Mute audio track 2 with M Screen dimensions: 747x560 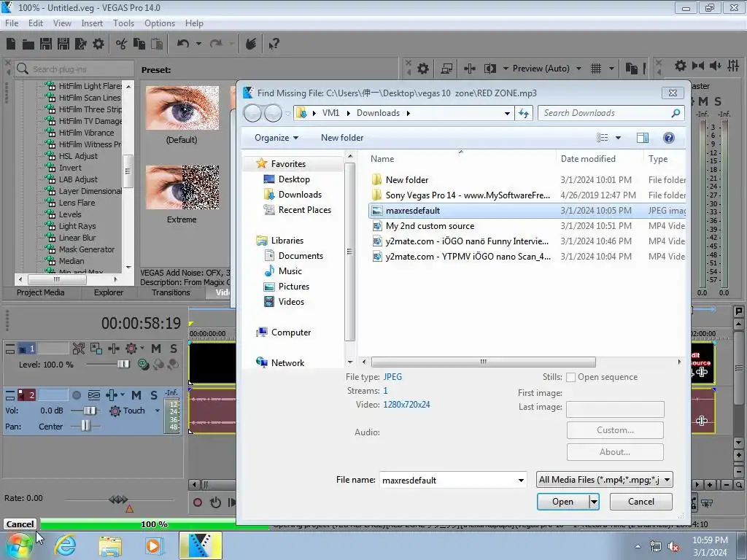pyautogui.click(x=136, y=395)
